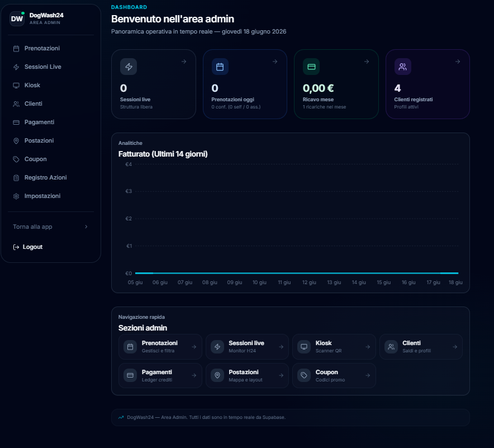This screenshot has height=448, width=494.
Task: Click the DW logo badge
Action: click(x=17, y=18)
